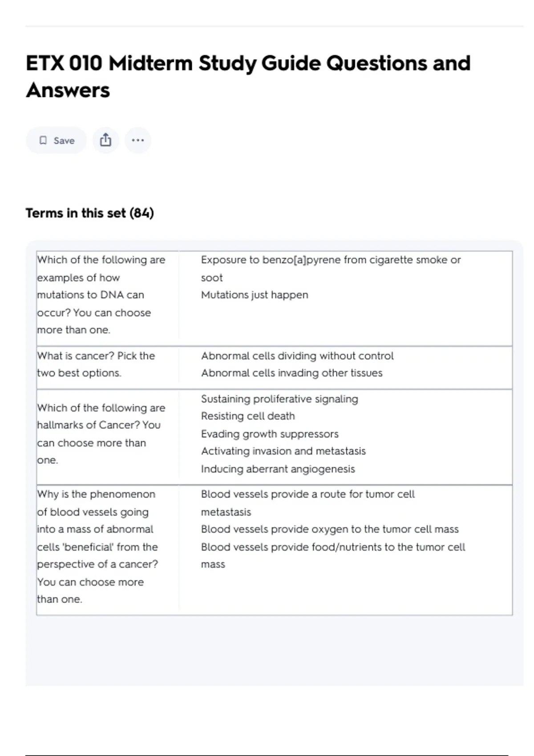Select the 'Terms in this set (84)' heading
Image resolution: width=534 pixels, height=756 pixels.
point(89,213)
